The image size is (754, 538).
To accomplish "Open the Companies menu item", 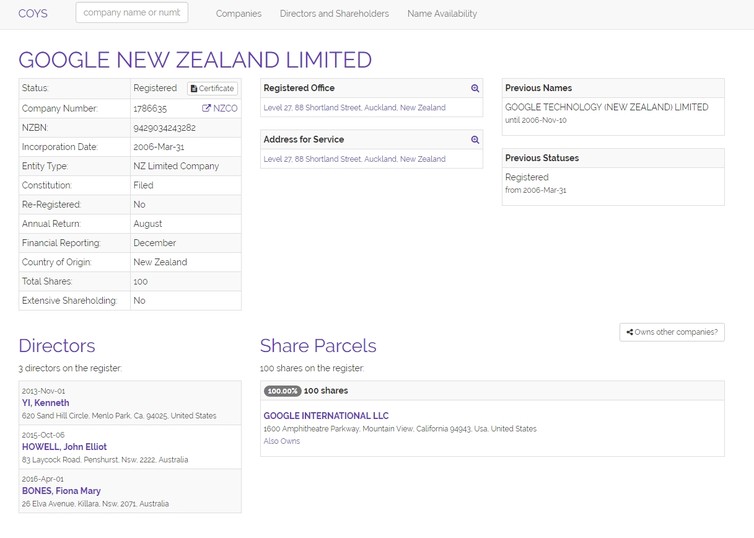I will coord(239,13).
